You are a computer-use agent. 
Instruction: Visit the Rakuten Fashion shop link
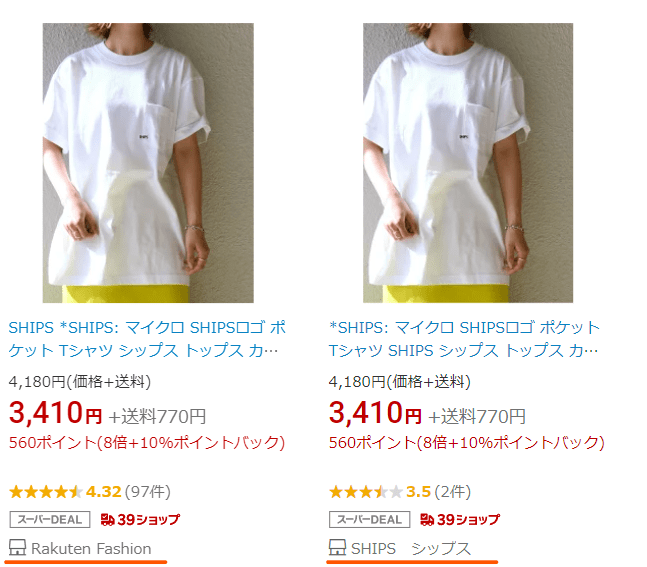pos(91,549)
